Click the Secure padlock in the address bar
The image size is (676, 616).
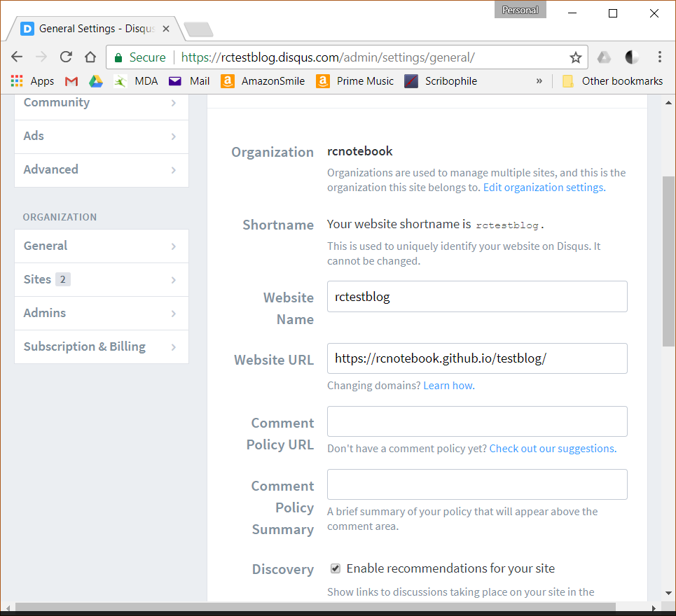(x=118, y=57)
